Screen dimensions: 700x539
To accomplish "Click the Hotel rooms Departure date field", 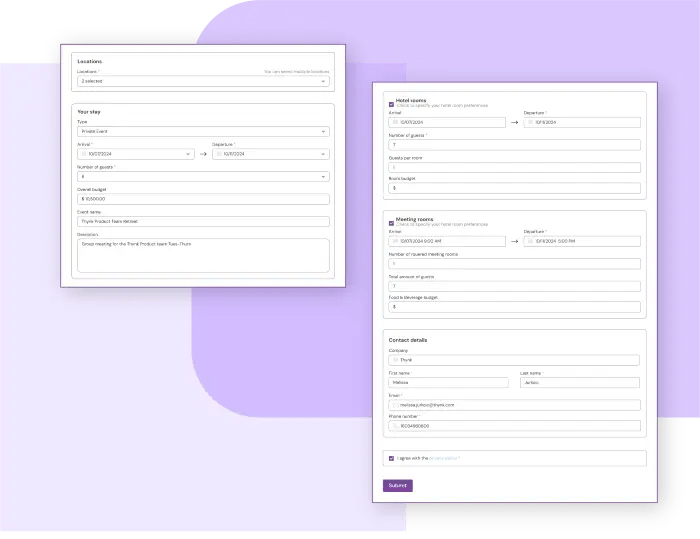I will point(582,122).
